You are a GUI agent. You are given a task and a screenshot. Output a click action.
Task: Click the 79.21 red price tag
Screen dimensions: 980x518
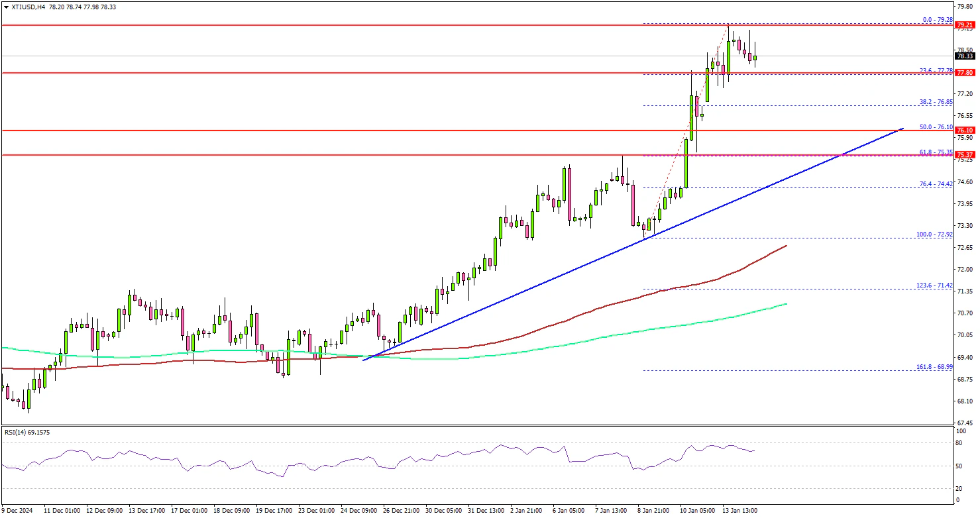[964, 26]
